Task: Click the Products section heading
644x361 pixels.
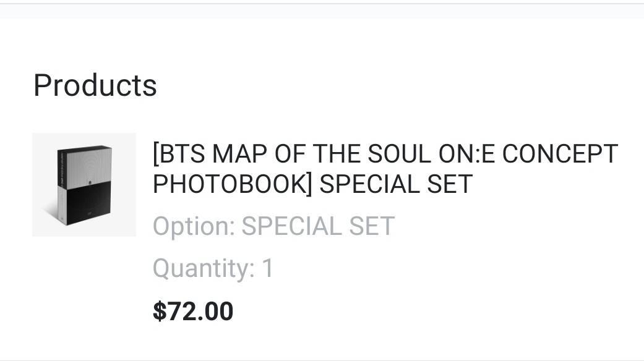Action: click(x=95, y=85)
